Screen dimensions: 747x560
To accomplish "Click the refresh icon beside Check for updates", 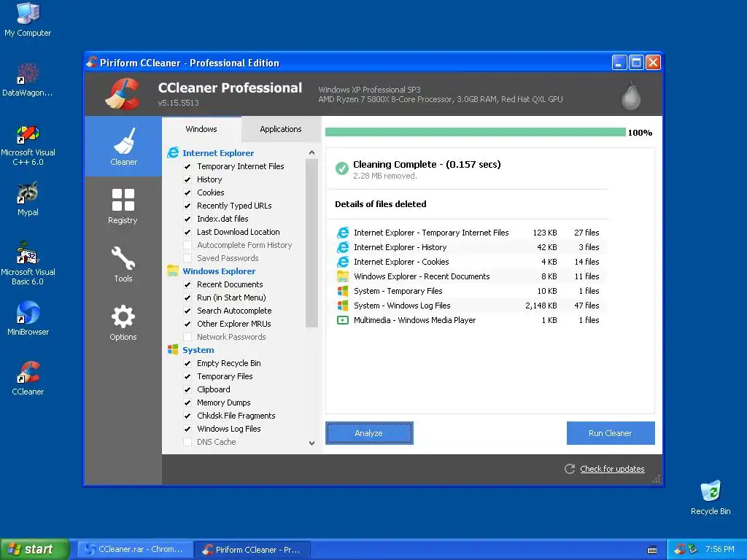I will tap(570, 469).
